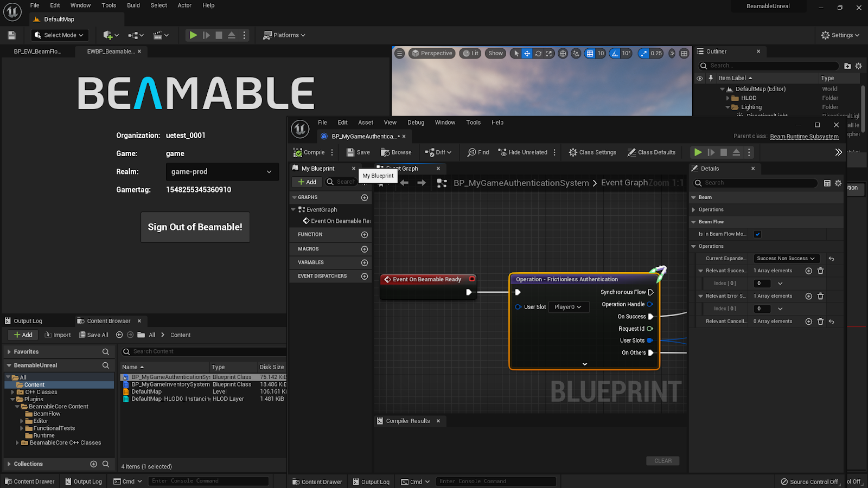Open the Realm game-prod dropdown
The height and width of the screenshot is (488, 868).
222,172
